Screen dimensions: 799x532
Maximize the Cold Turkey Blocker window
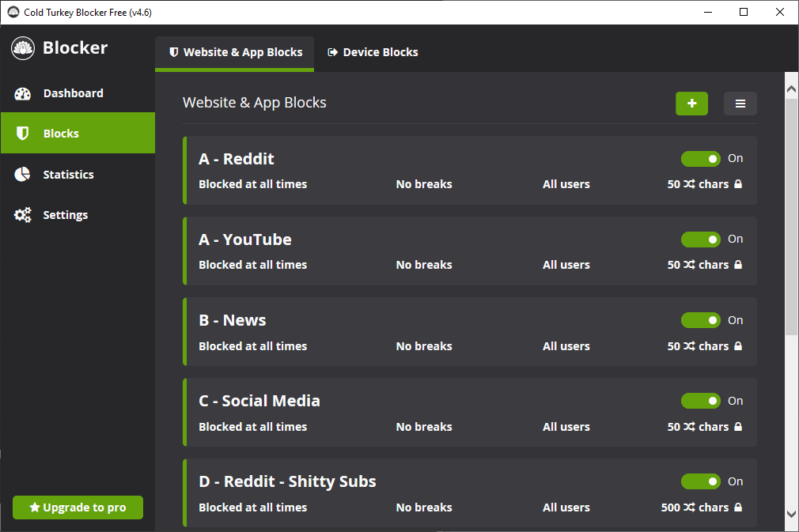744,12
